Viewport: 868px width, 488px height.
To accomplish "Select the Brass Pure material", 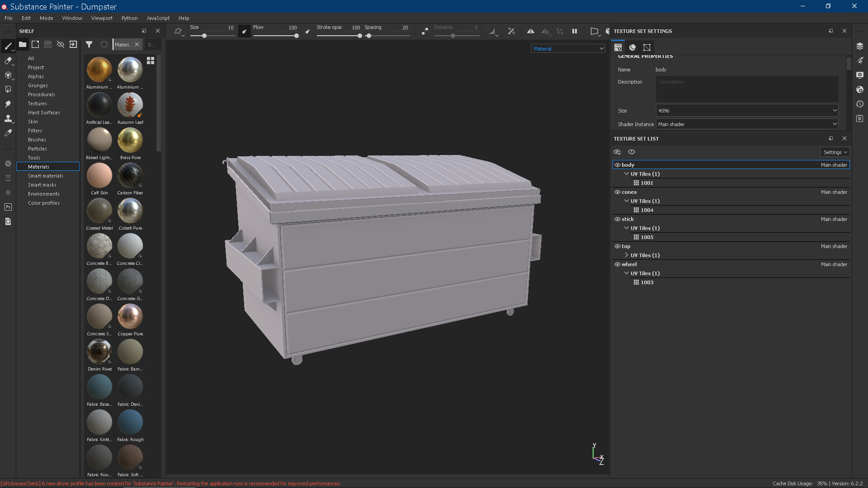I will coord(130,141).
